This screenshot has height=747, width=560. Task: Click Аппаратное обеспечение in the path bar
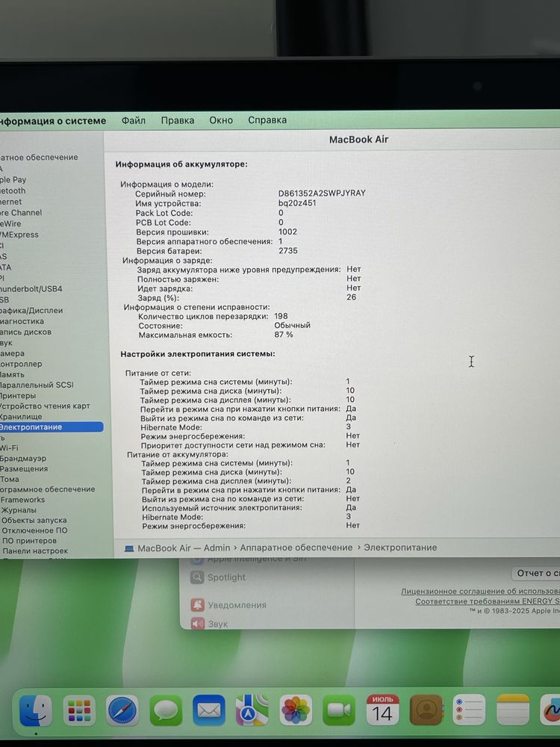[x=296, y=548]
